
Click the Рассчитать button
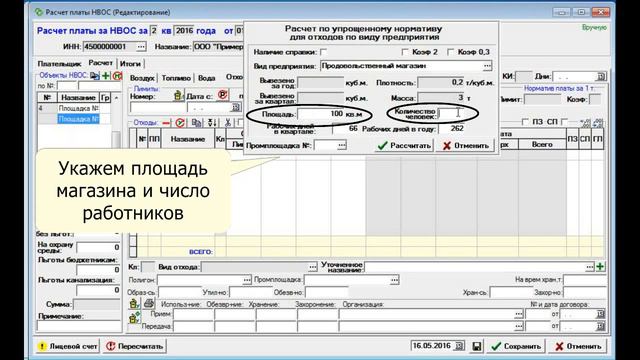(404, 146)
